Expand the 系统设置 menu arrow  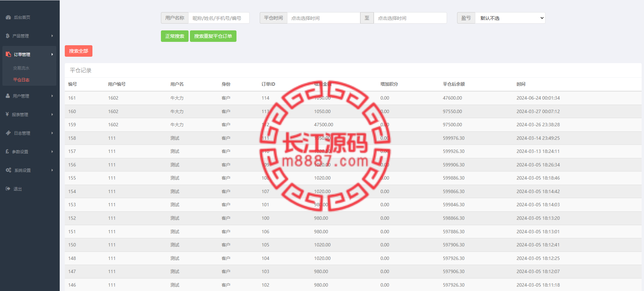click(x=52, y=170)
